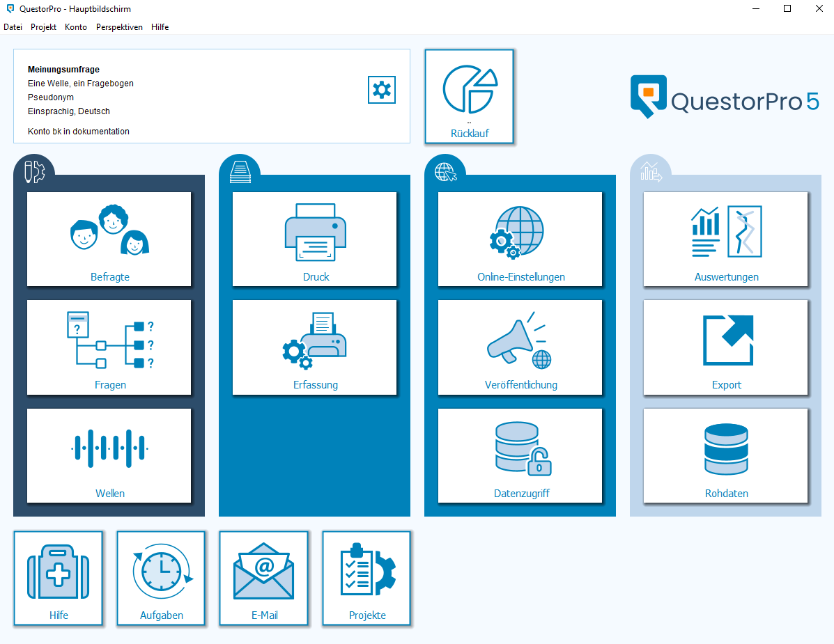Open the Hilfe menu in menu bar
Screen dimensions: 834x644
160,27
